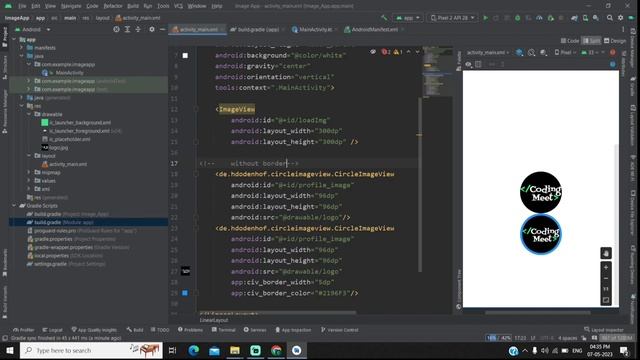Collapse the drawable folder
This screenshot has width=640, height=360.
tap(29, 114)
